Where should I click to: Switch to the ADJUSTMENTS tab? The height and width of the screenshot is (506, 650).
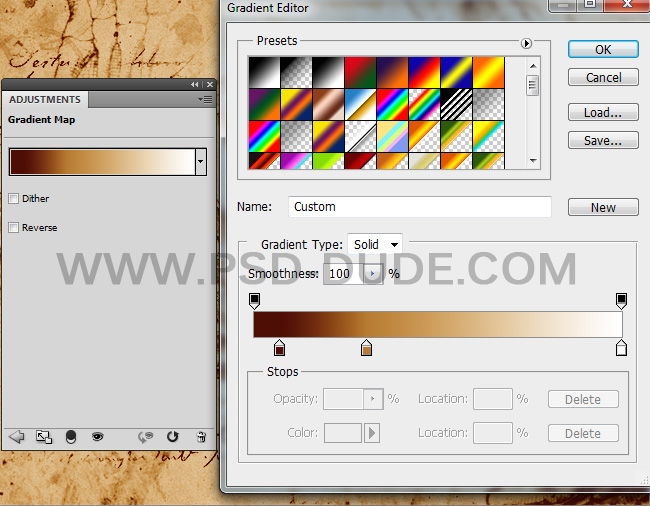click(45, 99)
